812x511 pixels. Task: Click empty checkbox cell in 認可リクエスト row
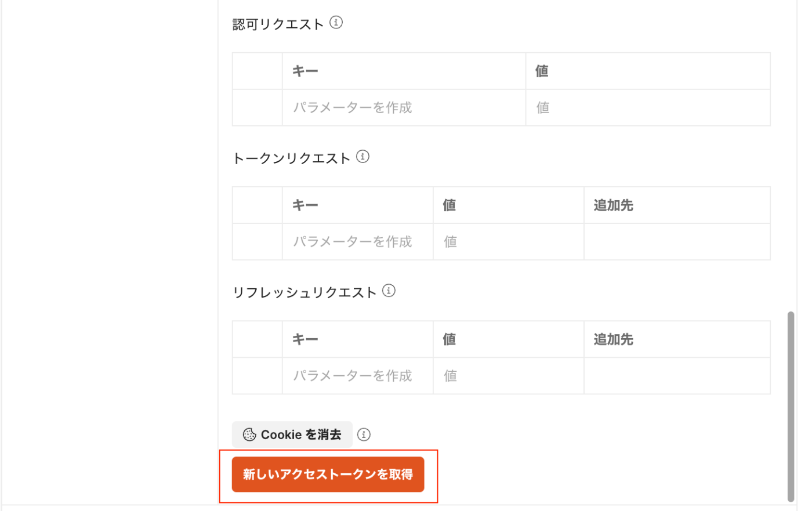257,107
